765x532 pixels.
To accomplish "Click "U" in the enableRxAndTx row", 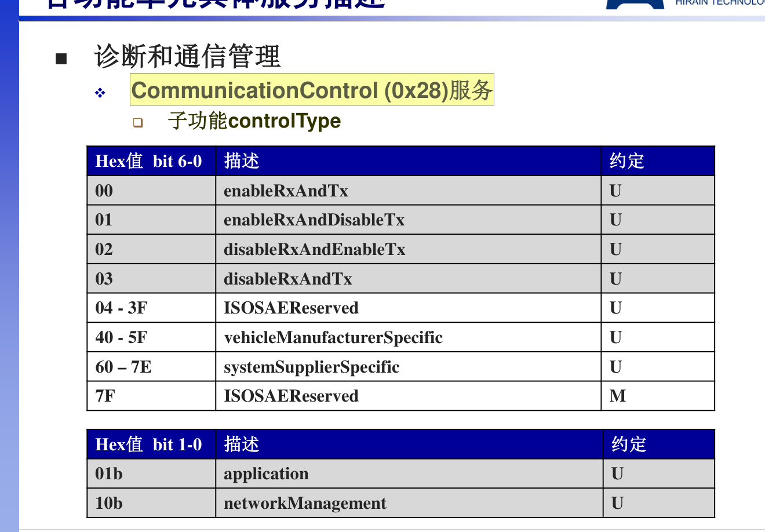I will tap(658, 191).
